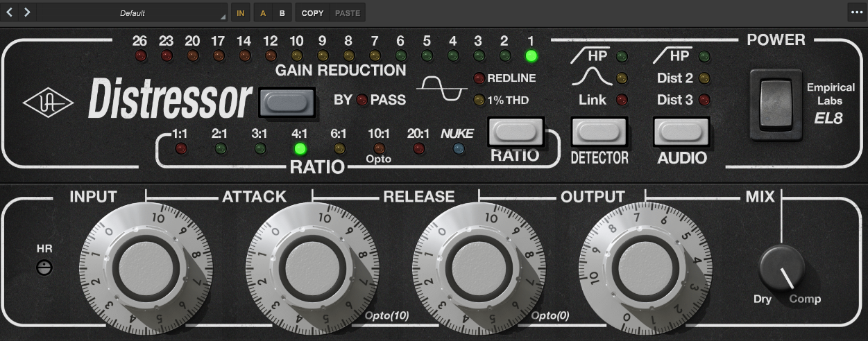This screenshot has height=341, width=868.
Task: Toggle the IN plugin enable button
Action: [241, 13]
